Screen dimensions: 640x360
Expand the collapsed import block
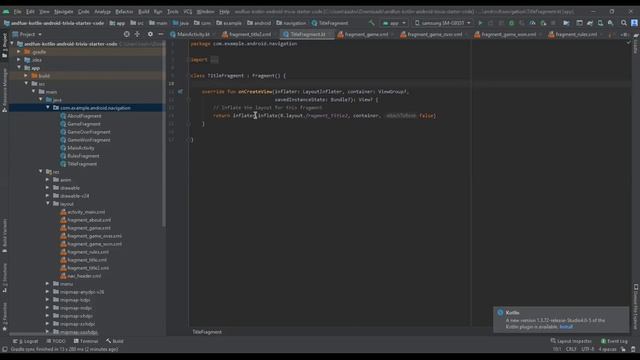coord(214,60)
